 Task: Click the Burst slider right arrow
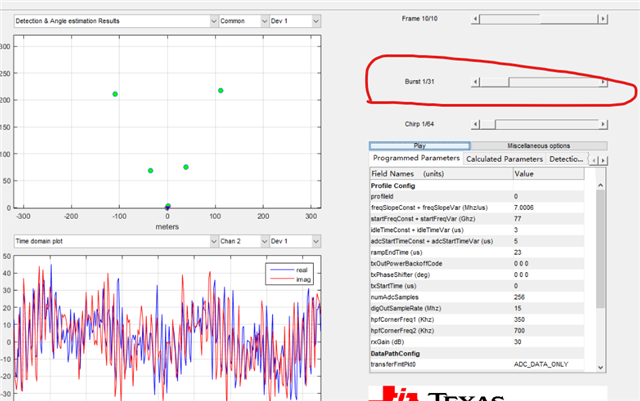603,82
